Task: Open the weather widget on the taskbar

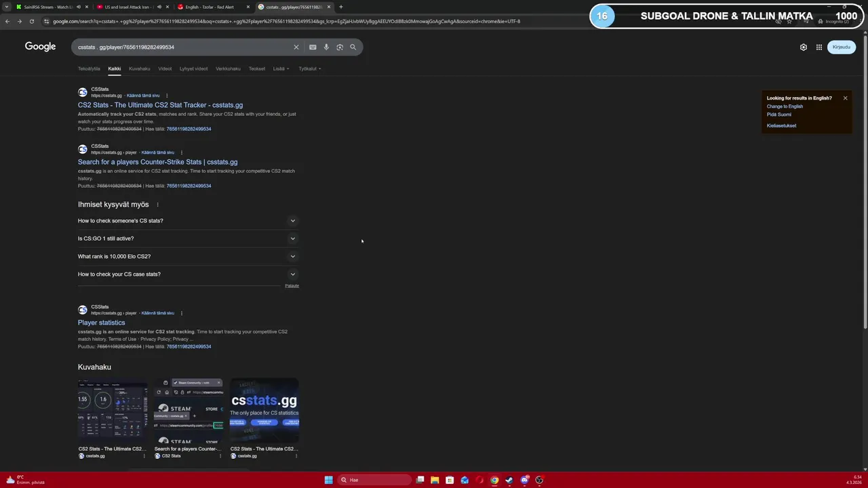Action: point(25,480)
